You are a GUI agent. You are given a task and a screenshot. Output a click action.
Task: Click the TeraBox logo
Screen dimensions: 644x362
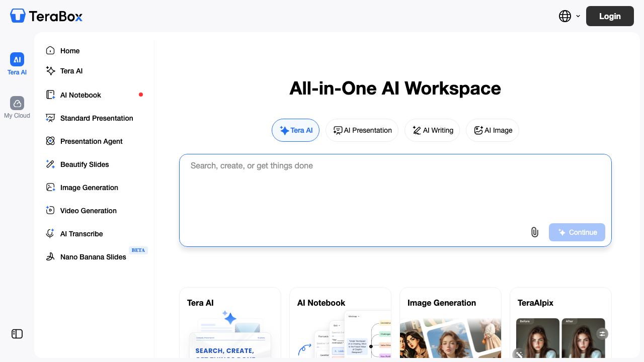(x=46, y=16)
